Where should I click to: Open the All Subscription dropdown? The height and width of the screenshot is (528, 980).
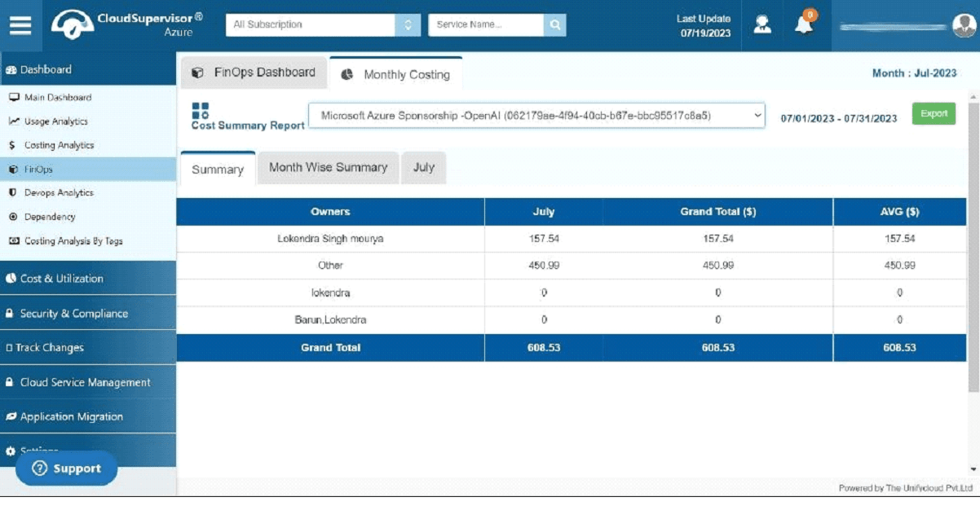click(x=324, y=24)
